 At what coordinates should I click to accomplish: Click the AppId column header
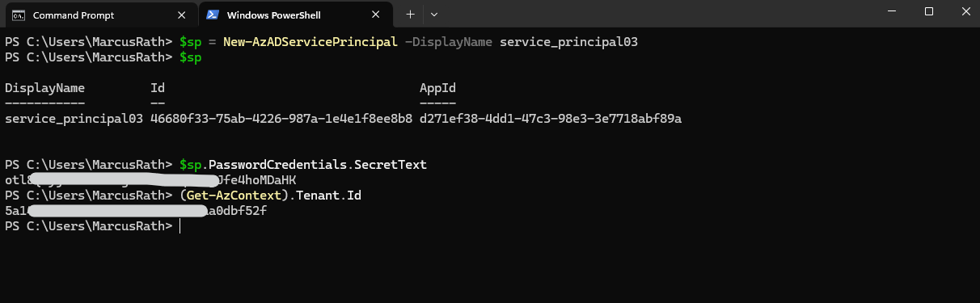(x=437, y=88)
